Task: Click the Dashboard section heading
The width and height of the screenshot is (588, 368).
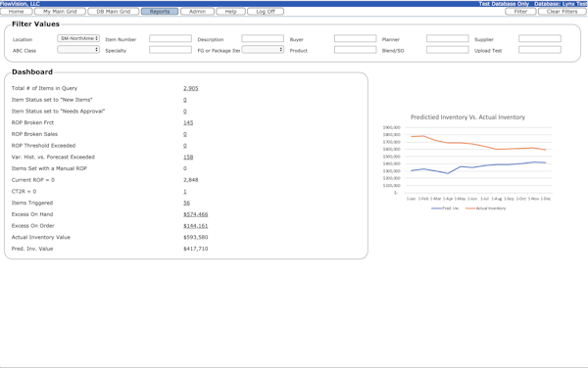Action: click(x=32, y=71)
